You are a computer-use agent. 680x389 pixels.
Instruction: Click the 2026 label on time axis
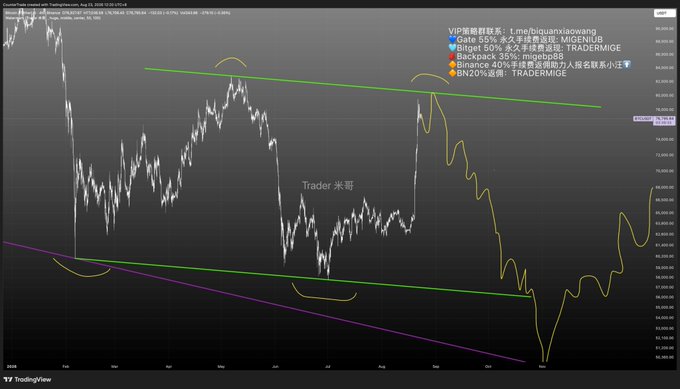(12, 366)
